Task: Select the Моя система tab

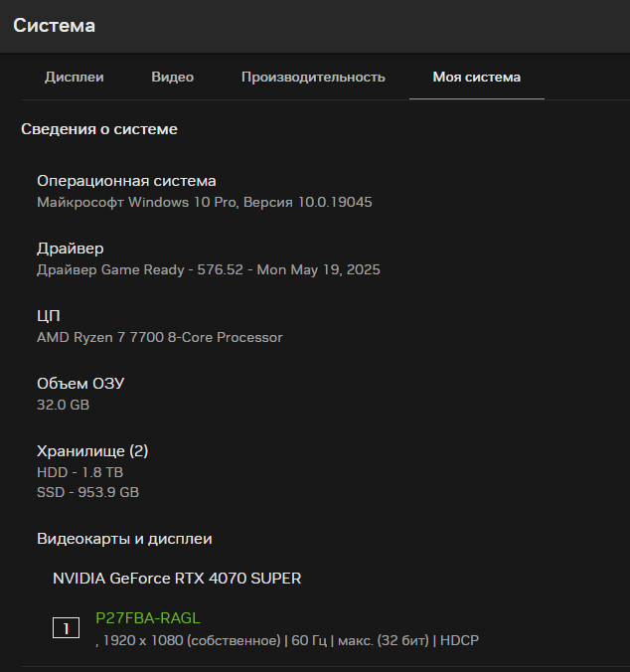Action: coord(477,78)
